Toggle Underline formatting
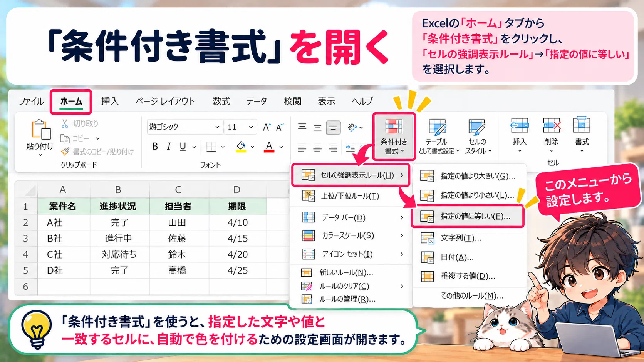Screen dimensions: 644x362 (183, 147)
